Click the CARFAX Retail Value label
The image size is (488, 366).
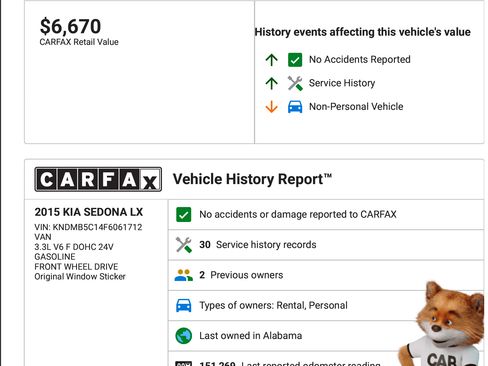[x=79, y=42]
